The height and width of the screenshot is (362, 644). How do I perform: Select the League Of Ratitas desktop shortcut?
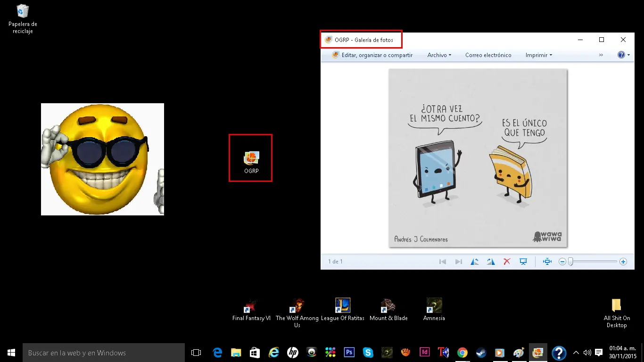click(343, 310)
